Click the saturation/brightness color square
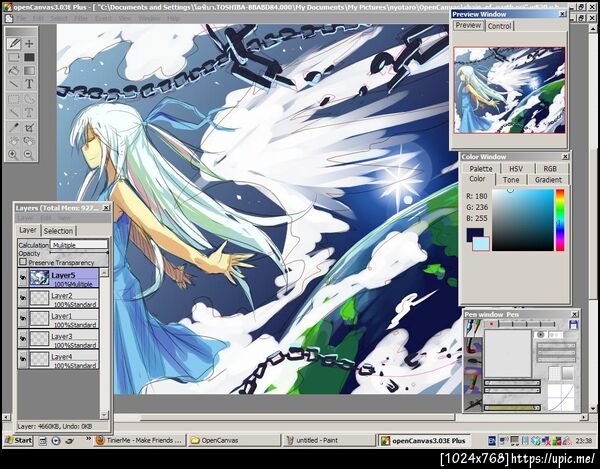 pyautogui.click(x=523, y=220)
